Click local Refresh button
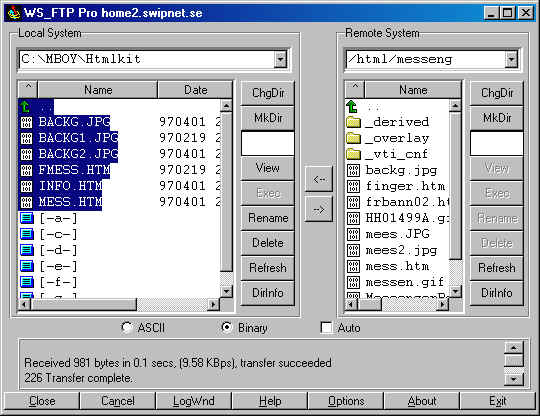The height and width of the screenshot is (416, 540). 268,268
